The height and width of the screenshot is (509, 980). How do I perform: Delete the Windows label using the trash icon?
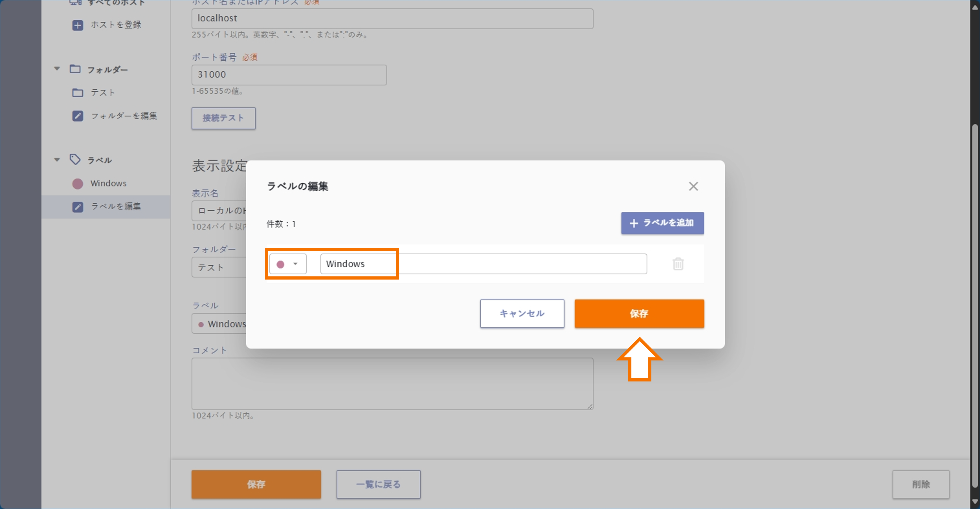pyautogui.click(x=679, y=264)
